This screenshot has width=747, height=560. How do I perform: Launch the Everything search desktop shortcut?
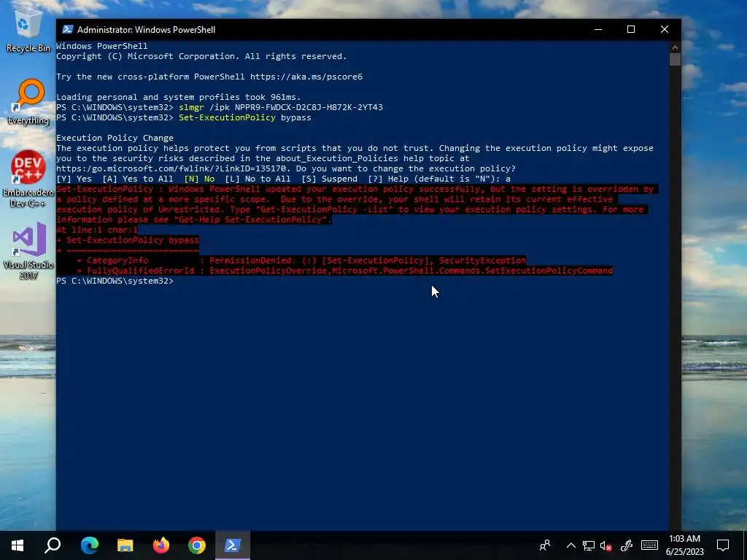(28, 102)
